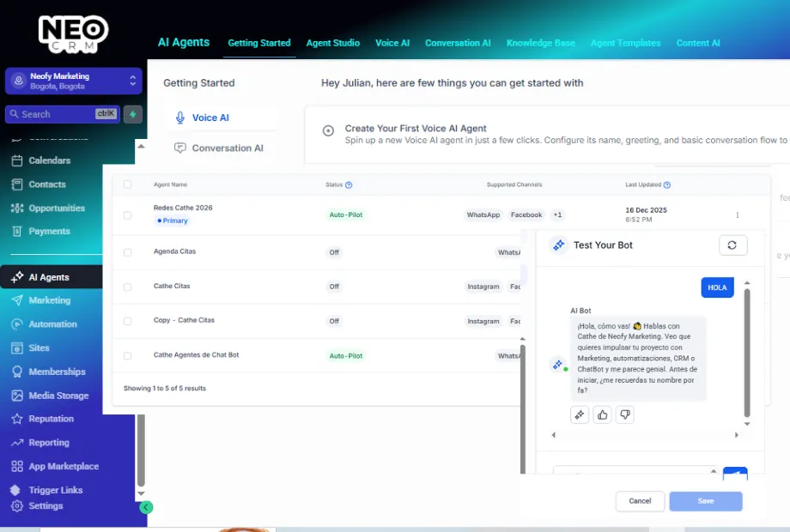Click the HOLA message bubble

717,287
